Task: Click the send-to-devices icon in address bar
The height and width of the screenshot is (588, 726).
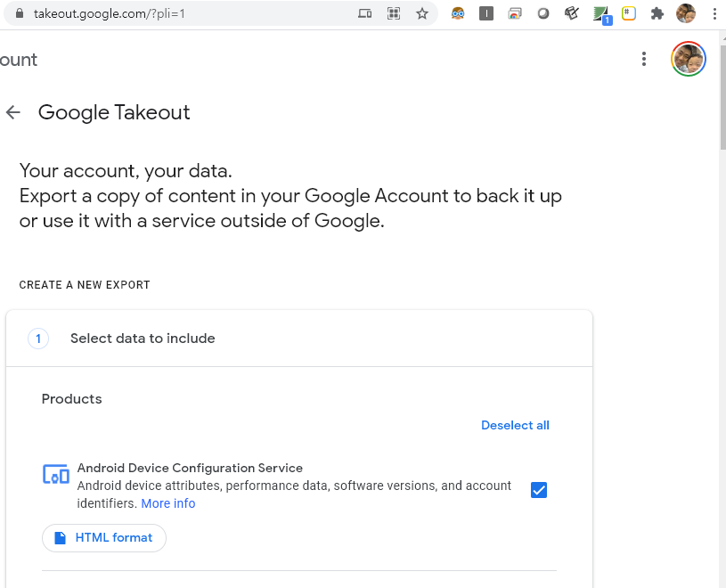Action: pos(364,13)
